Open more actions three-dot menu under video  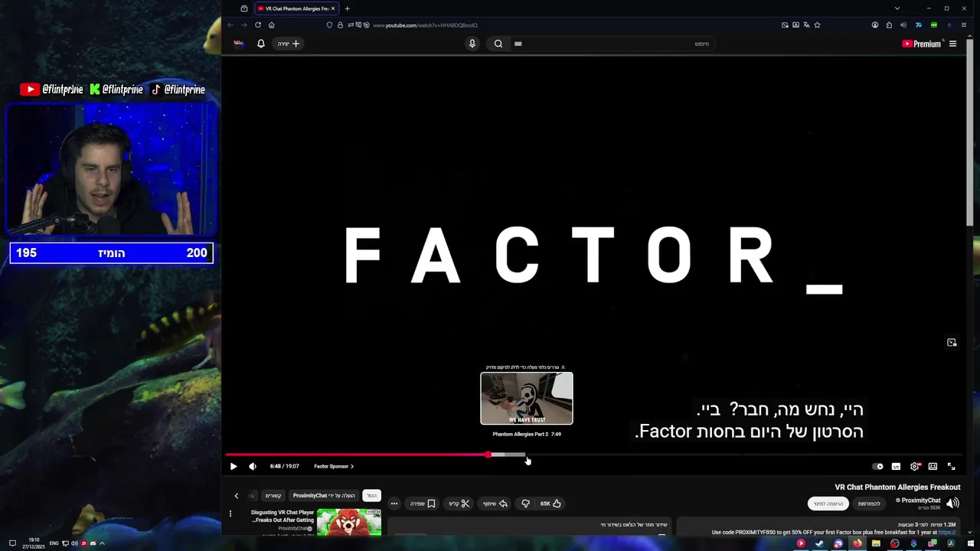(394, 504)
